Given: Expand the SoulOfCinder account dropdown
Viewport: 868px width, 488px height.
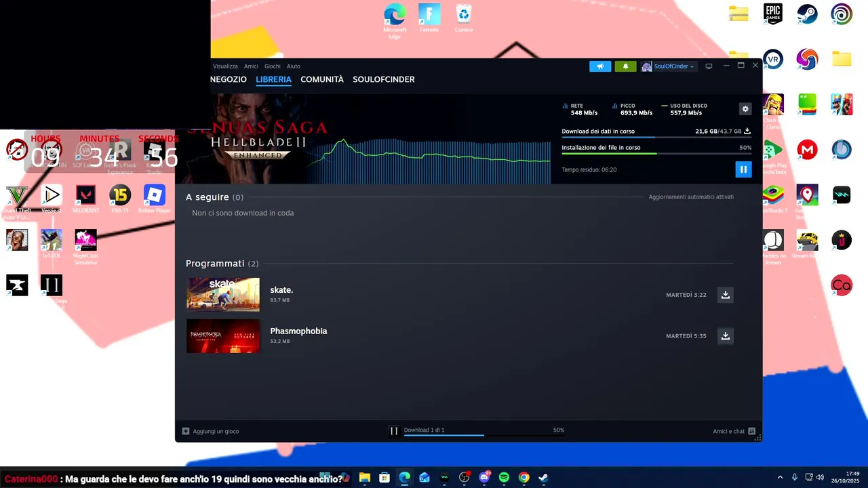Looking at the screenshot, I should coord(669,66).
